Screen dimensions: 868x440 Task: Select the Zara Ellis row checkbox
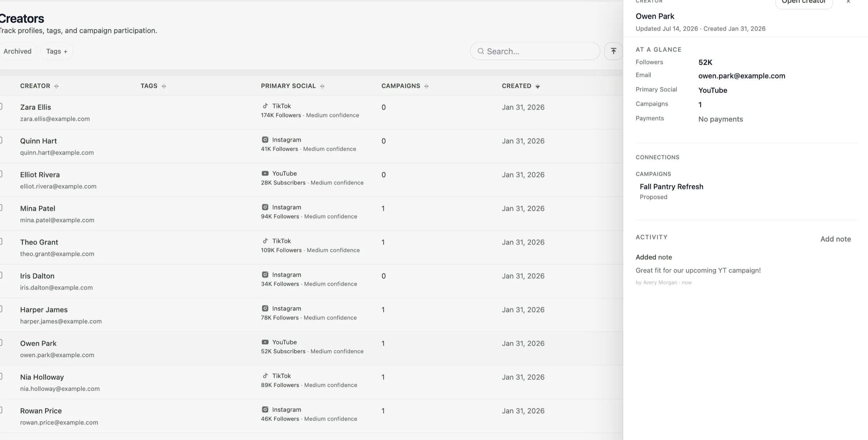coord(1,106)
